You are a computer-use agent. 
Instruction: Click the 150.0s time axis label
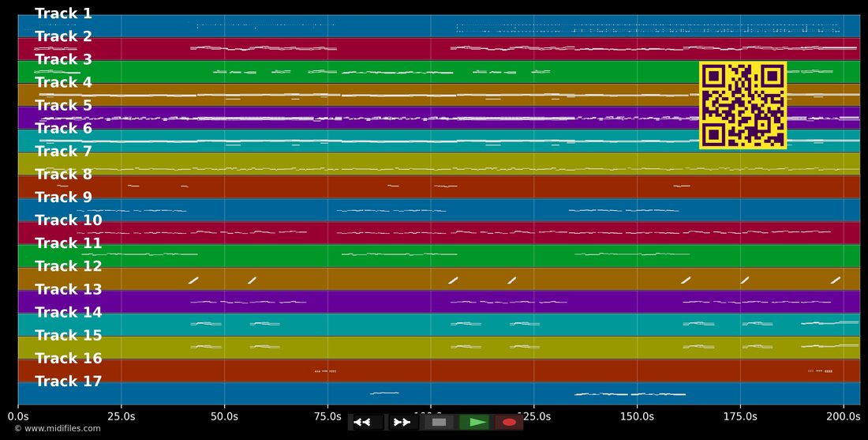[x=637, y=416]
